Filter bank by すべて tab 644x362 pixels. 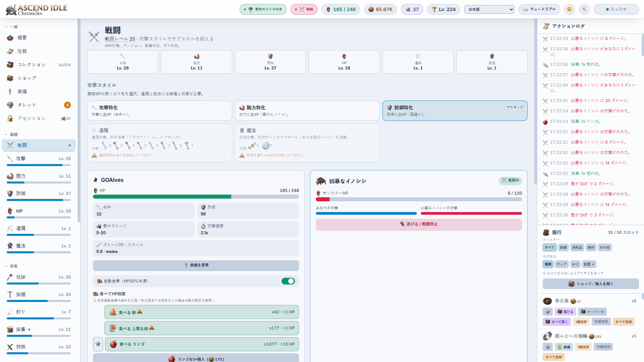pyautogui.click(x=549, y=247)
